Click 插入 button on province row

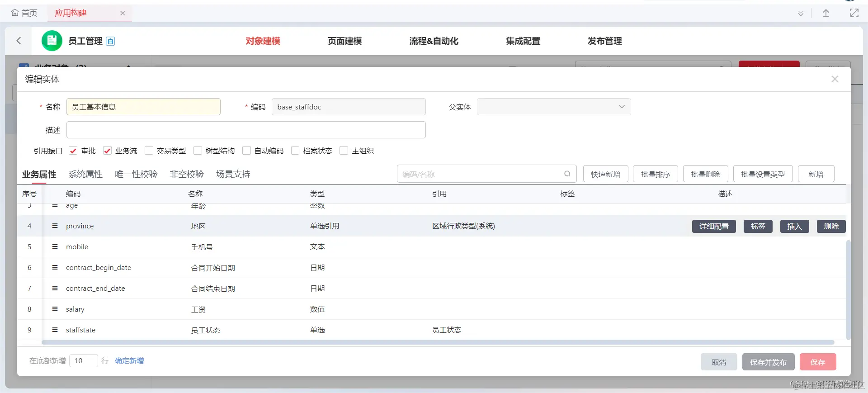click(x=794, y=226)
